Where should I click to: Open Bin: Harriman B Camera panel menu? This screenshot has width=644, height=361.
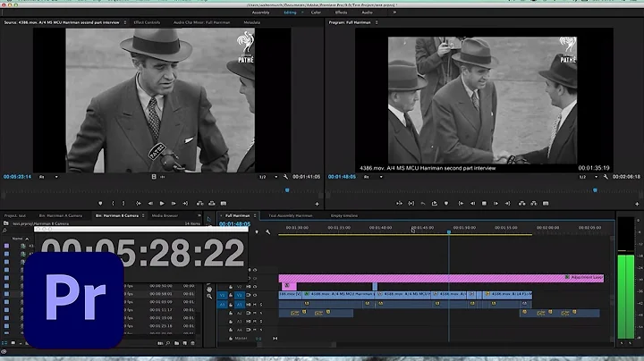(x=143, y=215)
